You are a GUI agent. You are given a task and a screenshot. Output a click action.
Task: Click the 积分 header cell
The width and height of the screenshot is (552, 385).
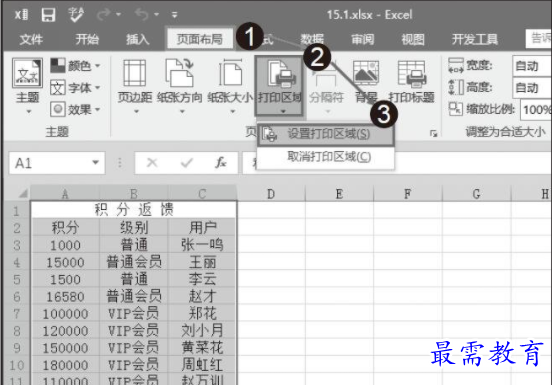pos(65,228)
